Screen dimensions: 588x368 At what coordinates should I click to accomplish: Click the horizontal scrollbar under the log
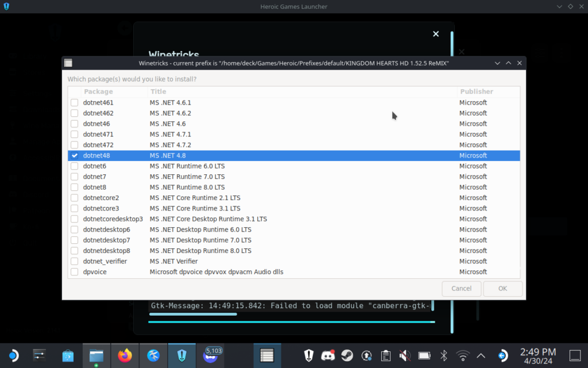point(193,315)
